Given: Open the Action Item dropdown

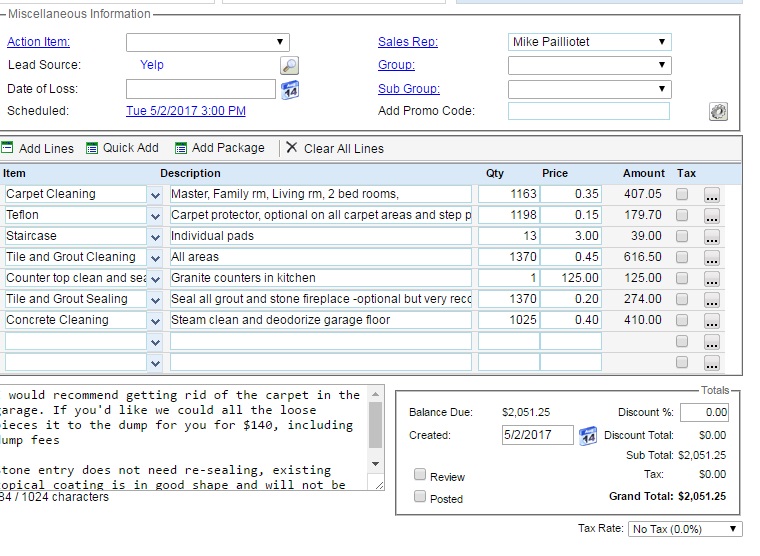Looking at the screenshot, I should (207, 42).
